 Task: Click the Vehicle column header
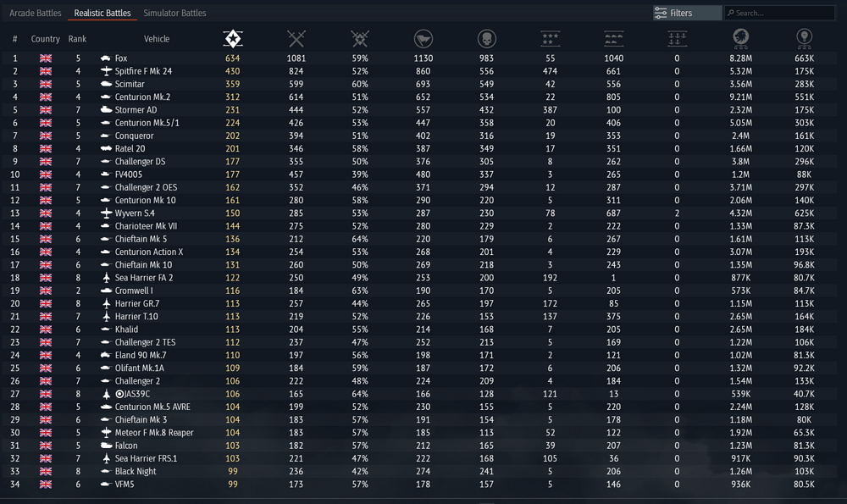pyautogui.click(x=157, y=39)
